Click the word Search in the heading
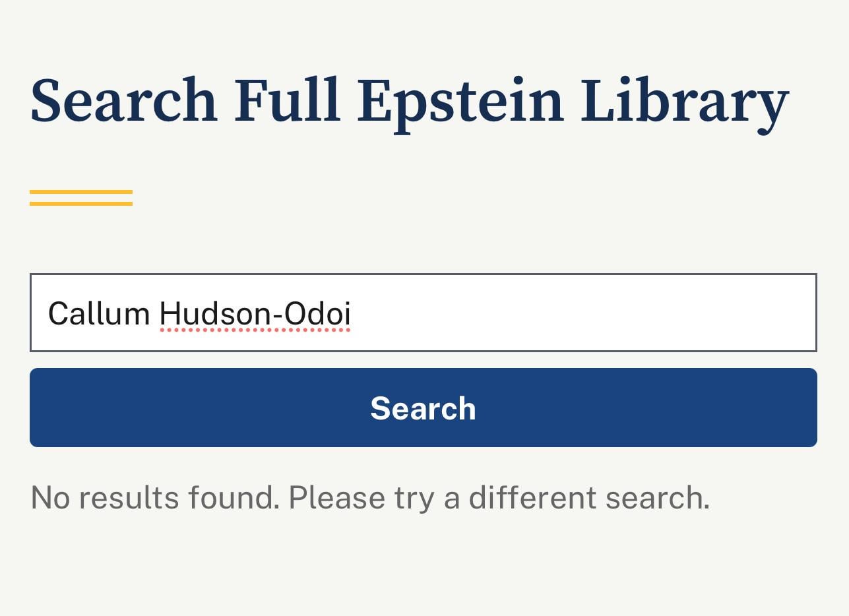The width and height of the screenshot is (849, 616). coord(124,101)
